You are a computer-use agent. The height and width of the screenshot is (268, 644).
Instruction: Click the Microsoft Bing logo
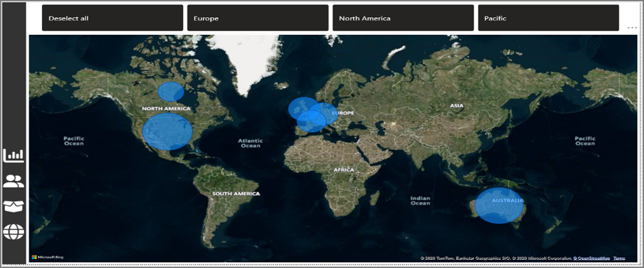tap(48, 257)
